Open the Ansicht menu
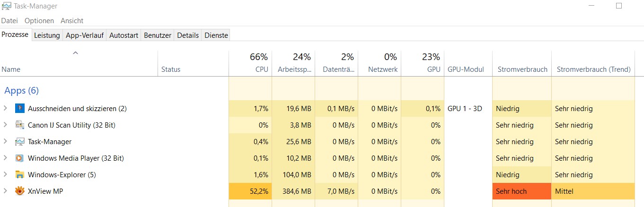Screen dimensions: 644x207 tap(72, 21)
